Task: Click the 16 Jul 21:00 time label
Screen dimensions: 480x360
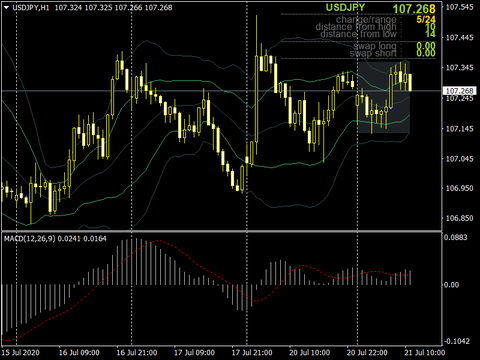Action: click(137, 353)
